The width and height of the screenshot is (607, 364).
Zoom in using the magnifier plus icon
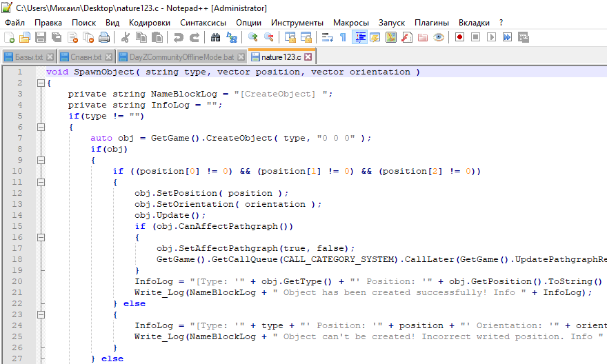tap(252, 37)
